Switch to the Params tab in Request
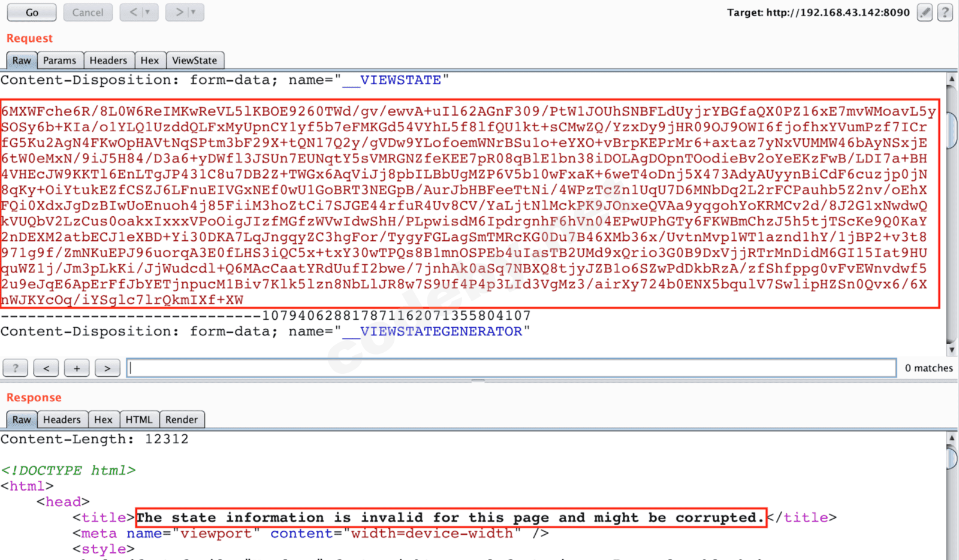The width and height of the screenshot is (959, 560). [60, 60]
